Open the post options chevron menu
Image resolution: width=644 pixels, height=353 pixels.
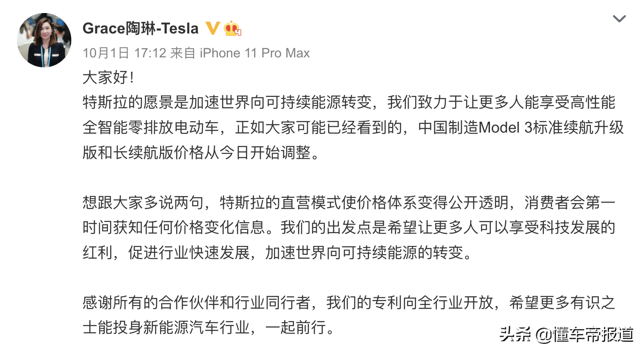pos(619,19)
